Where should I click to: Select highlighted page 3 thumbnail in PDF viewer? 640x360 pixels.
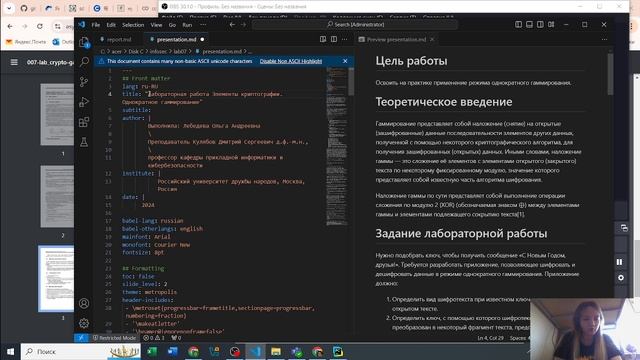click(x=57, y=278)
